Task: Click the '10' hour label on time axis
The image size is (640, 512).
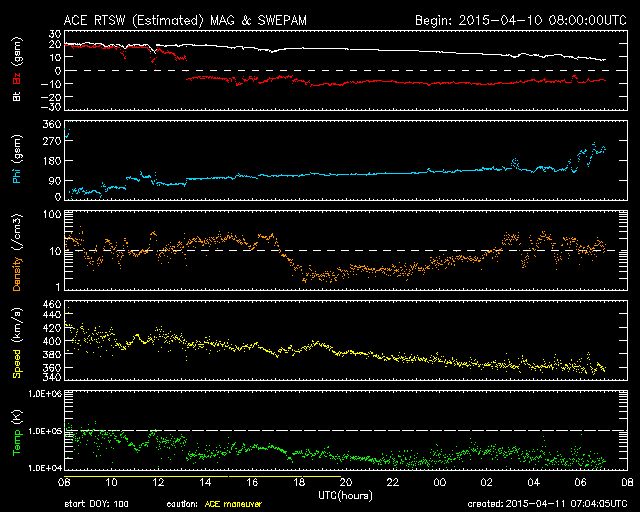Action: click(x=111, y=482)
